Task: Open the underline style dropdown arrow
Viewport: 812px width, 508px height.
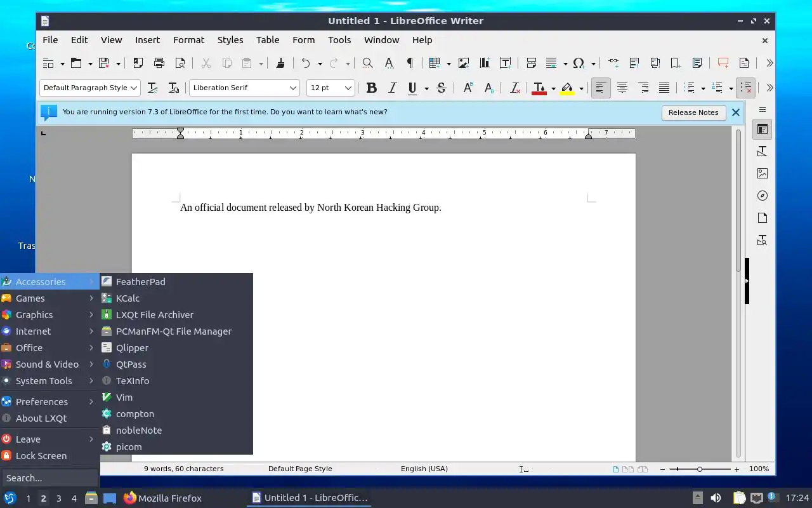Action: click(426, 88)
